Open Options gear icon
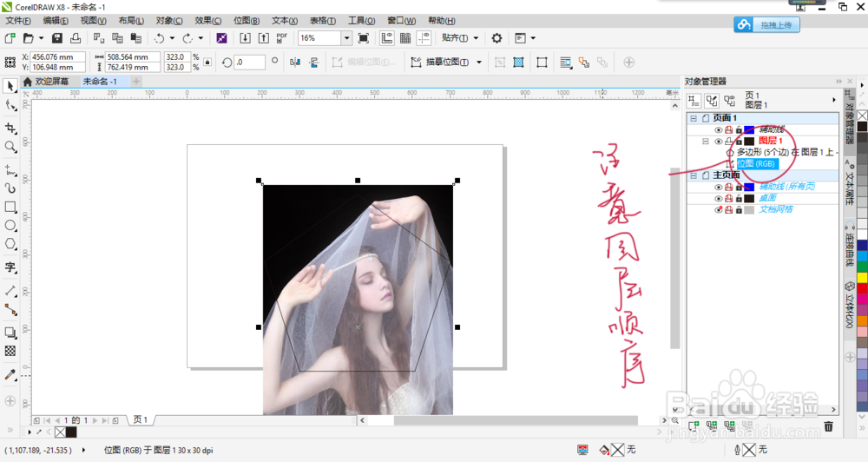 (496, 37)
